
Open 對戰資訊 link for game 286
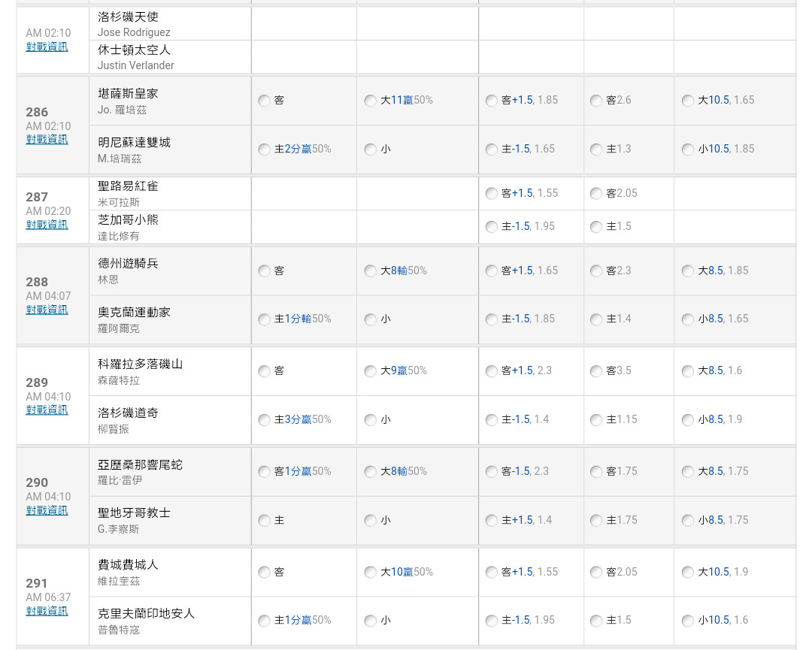[47, 139]
